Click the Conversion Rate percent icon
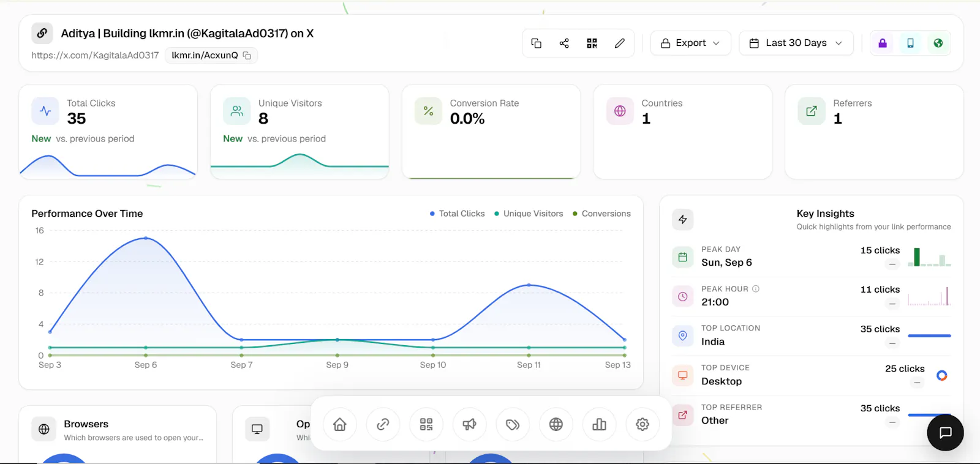Viewport: 980px width, 464px height. pyautogui.click(x=429, y=111)
